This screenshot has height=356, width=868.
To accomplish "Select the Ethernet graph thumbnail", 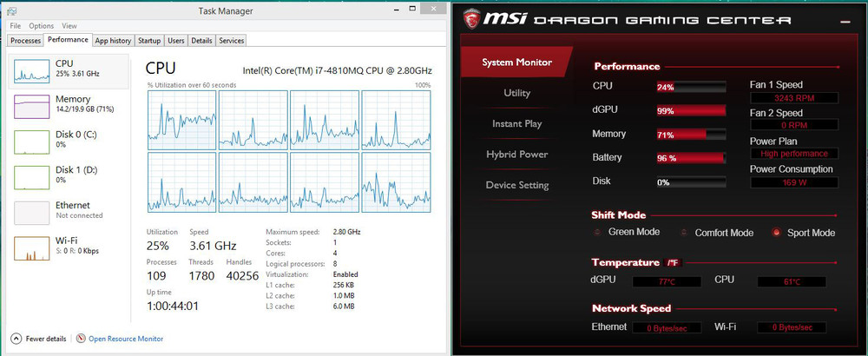I will pos(31,213).
